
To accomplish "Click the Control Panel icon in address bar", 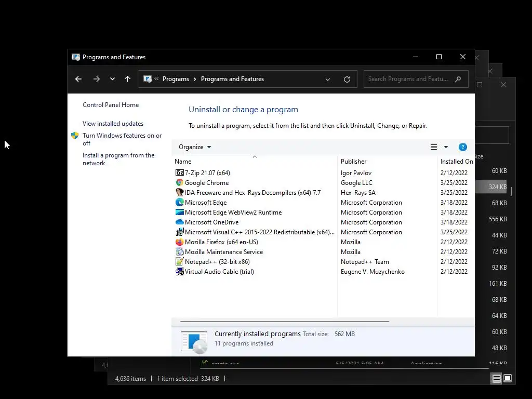I will [x=147, y=79].
